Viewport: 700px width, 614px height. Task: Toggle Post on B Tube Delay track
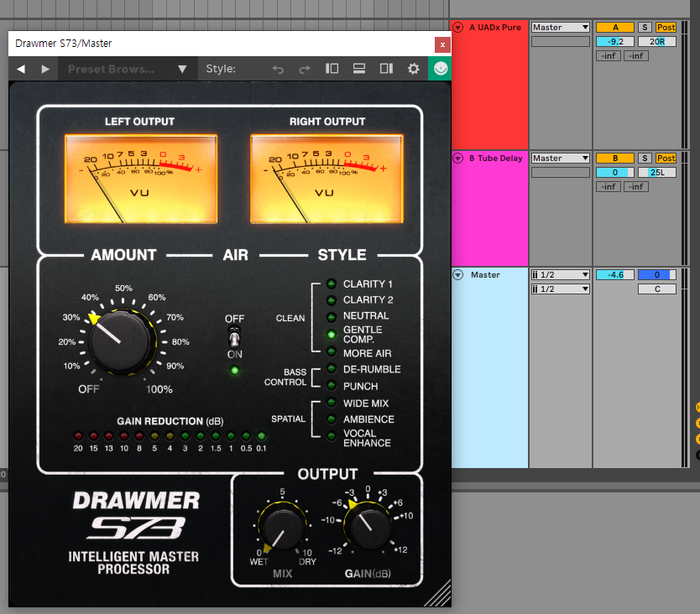click(666, 158)
